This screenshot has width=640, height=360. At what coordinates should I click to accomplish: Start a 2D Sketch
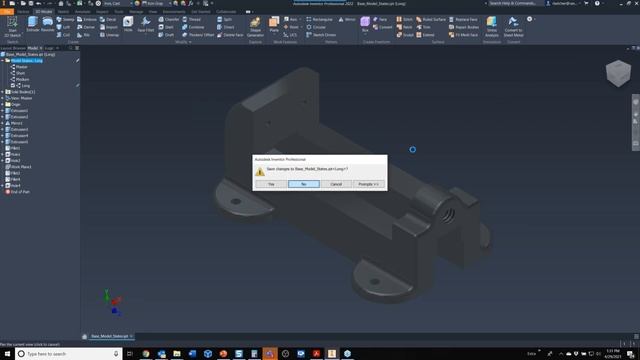(x=13, y=27)
